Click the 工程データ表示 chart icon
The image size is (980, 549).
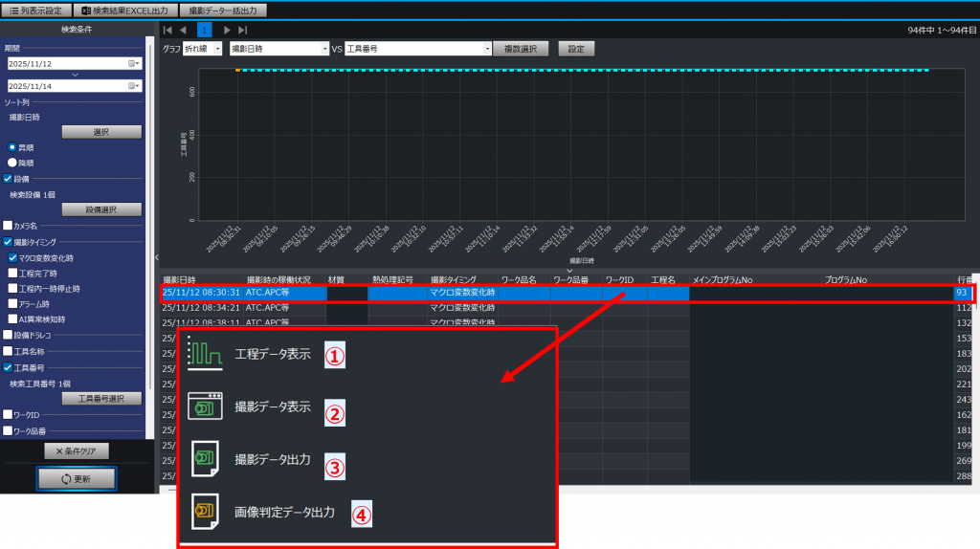[x=204, y=354]
